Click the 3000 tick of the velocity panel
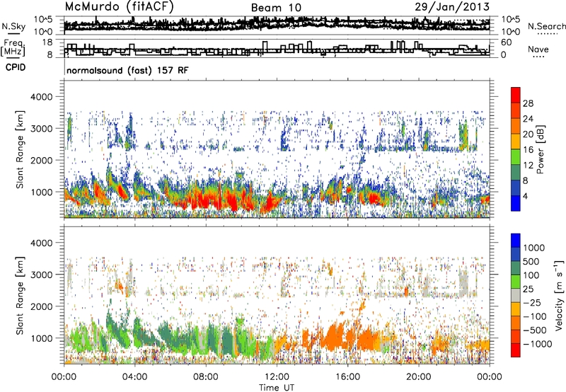The image size is (566, 392). click(x=42, y=275)
